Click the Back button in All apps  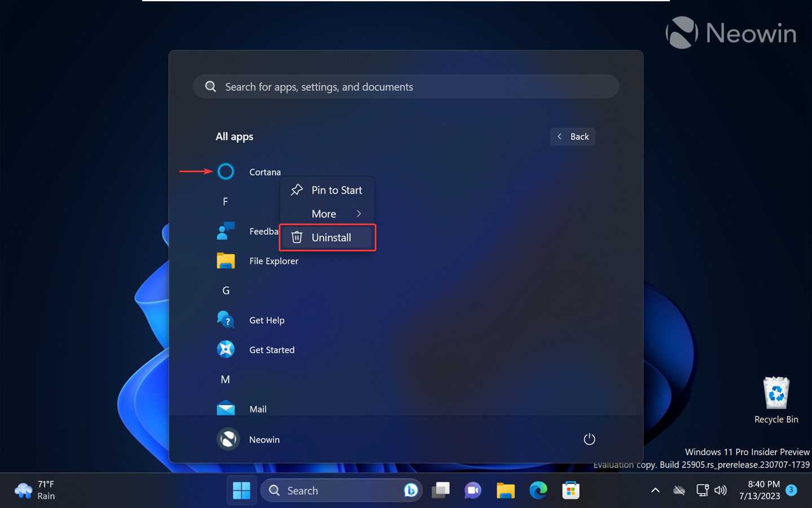point(572,136)
